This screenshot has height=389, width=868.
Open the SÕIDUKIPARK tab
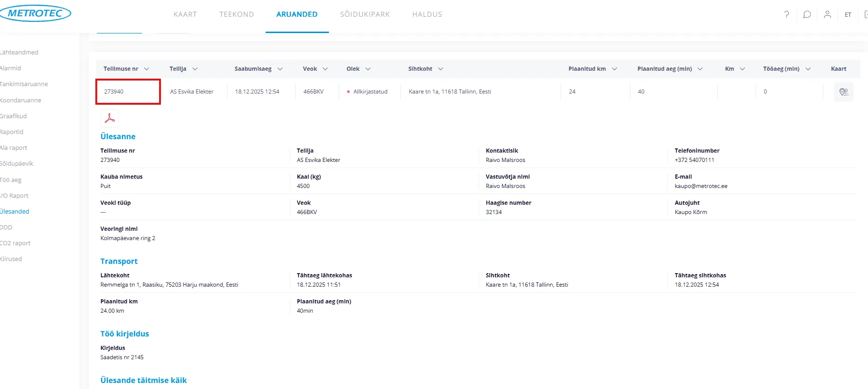click(x=365, y=14)
